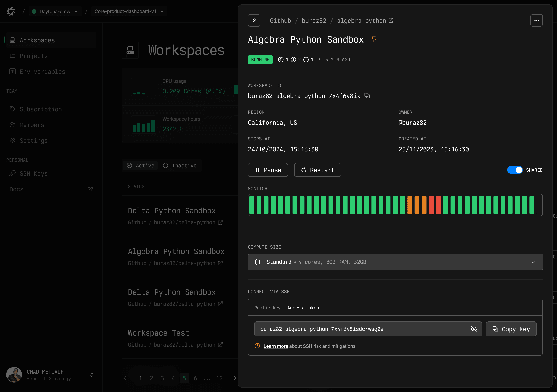
Task: Toggle the SHARED switch off
Action: click(515, 170)
